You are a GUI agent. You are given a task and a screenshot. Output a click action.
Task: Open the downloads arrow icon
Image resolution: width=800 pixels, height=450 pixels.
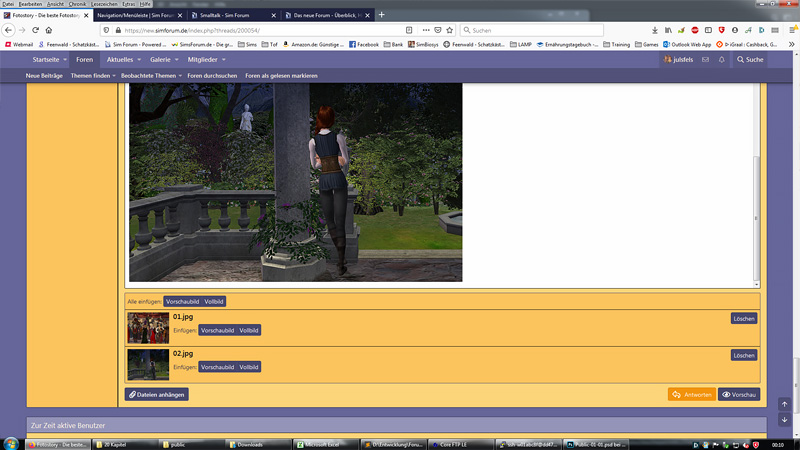point(655,31)
